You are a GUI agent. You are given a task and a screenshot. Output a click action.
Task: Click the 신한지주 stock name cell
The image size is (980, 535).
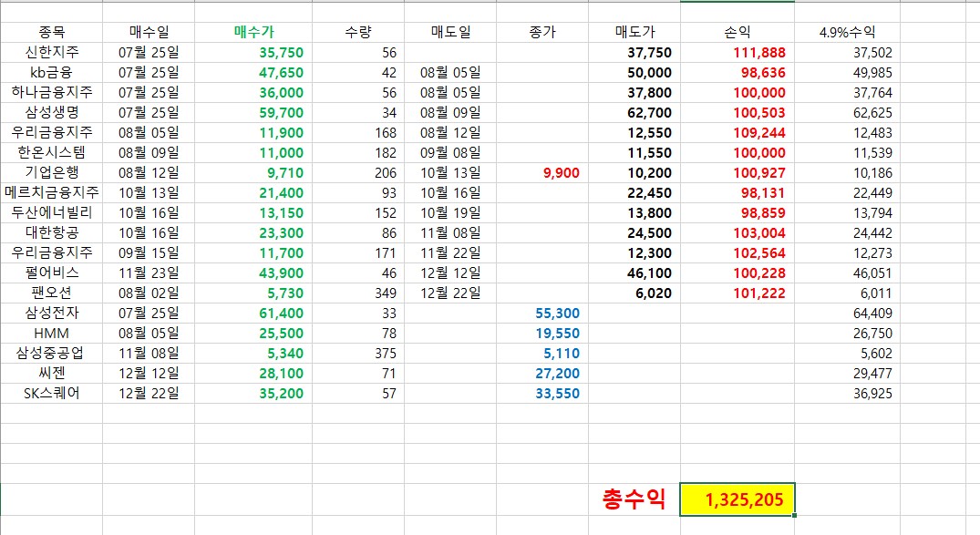(x=51, y=53)
